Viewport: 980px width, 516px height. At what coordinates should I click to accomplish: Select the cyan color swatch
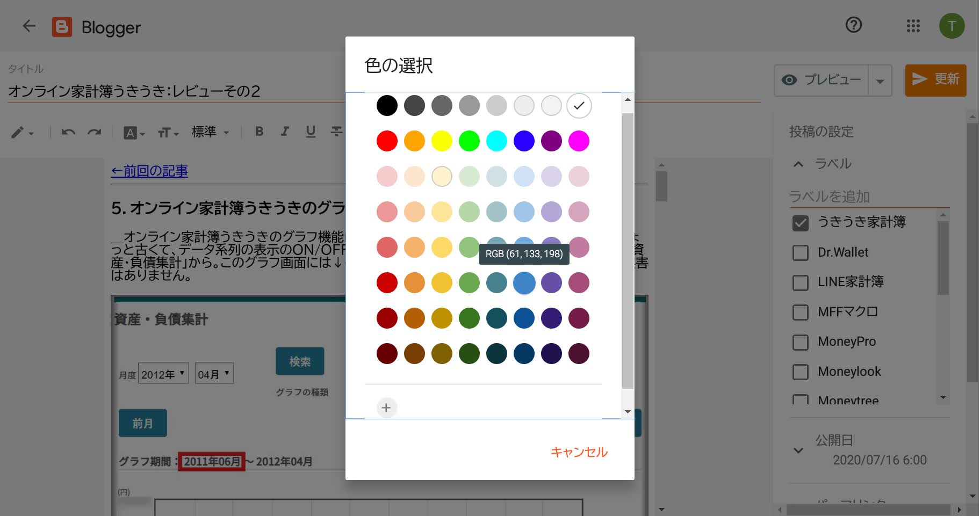(496, 141)
